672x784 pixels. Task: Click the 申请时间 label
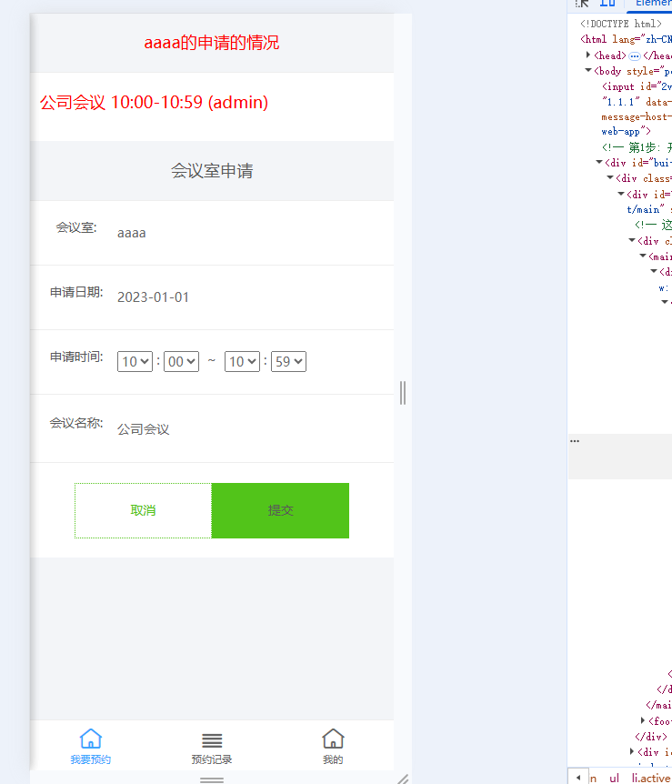76,357
